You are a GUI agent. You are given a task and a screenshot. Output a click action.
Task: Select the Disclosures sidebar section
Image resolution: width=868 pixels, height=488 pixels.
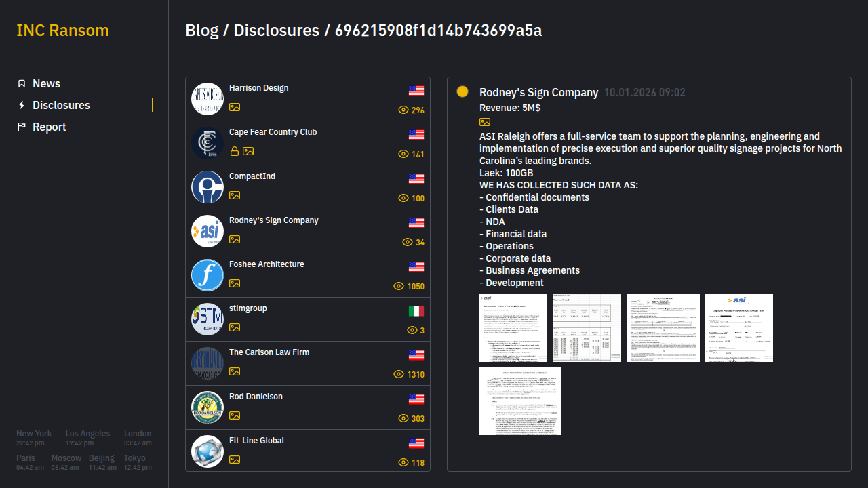coord(61,105)
